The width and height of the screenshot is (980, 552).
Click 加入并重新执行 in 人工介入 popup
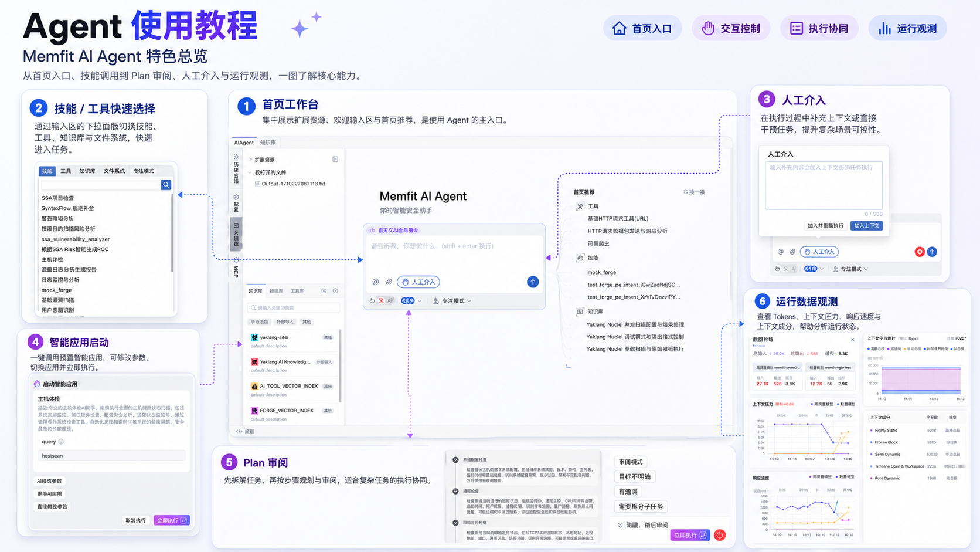pos(825,226)
